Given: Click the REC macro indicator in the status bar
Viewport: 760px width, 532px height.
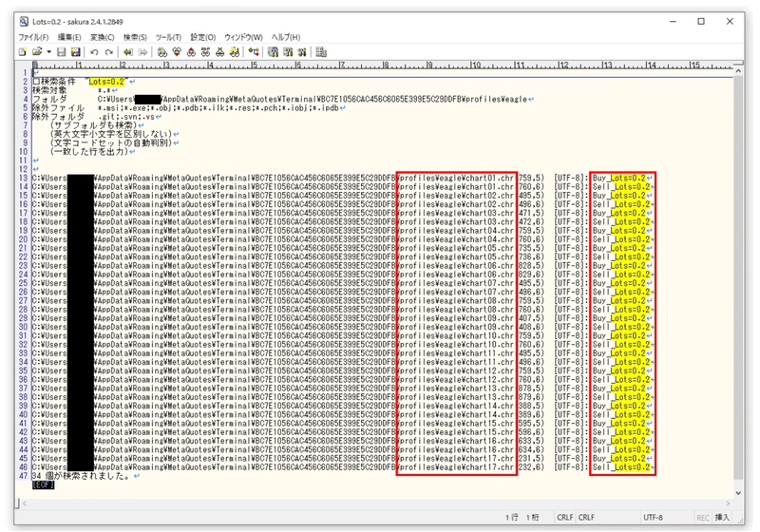Looking at the screenshot, I should click(703, 518).
